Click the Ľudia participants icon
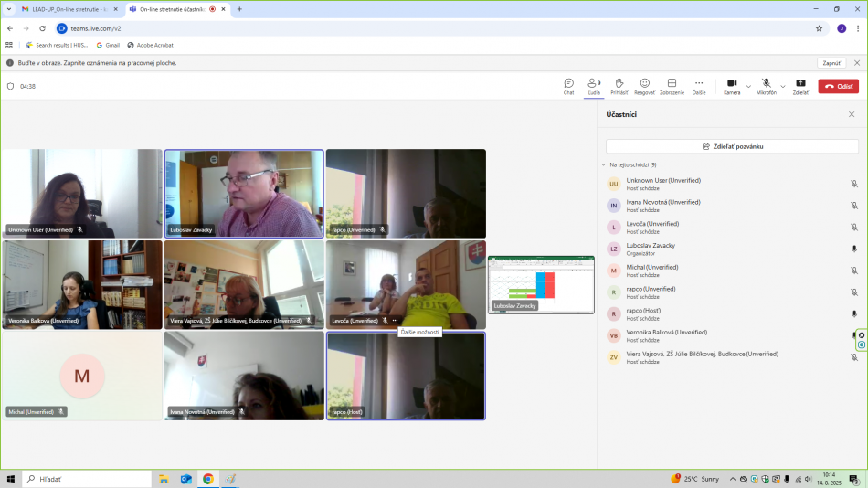 click(594, 86)
